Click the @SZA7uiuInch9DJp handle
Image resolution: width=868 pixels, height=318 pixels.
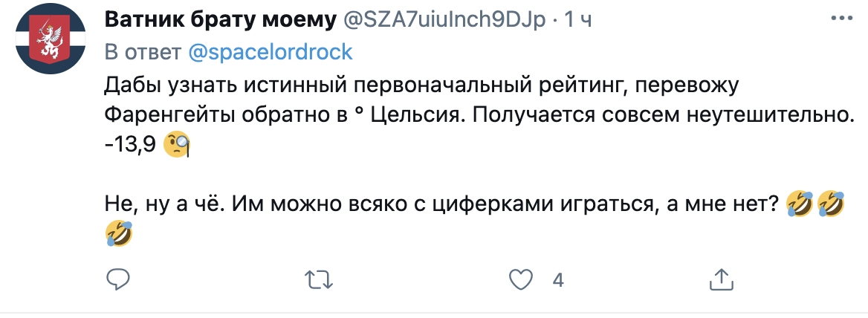tap(444, 20)
